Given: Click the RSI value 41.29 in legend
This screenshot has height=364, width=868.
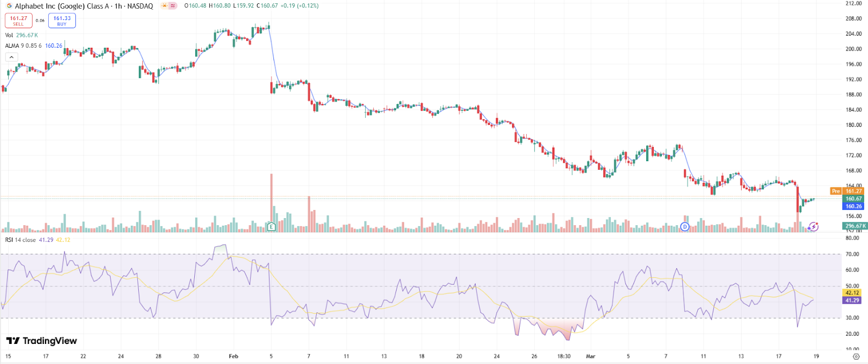Looking at the screenshot, I should [46, 240].
